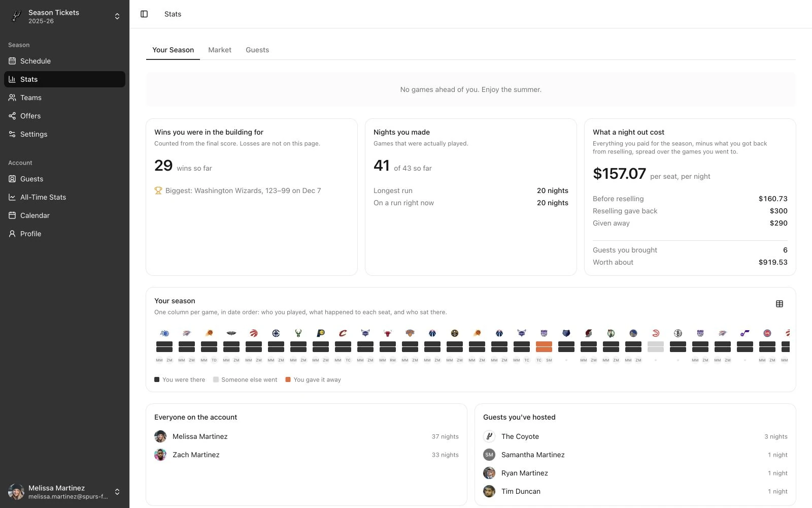
Task: Select the Clippers game logo
Action: (x=276, y=333)
